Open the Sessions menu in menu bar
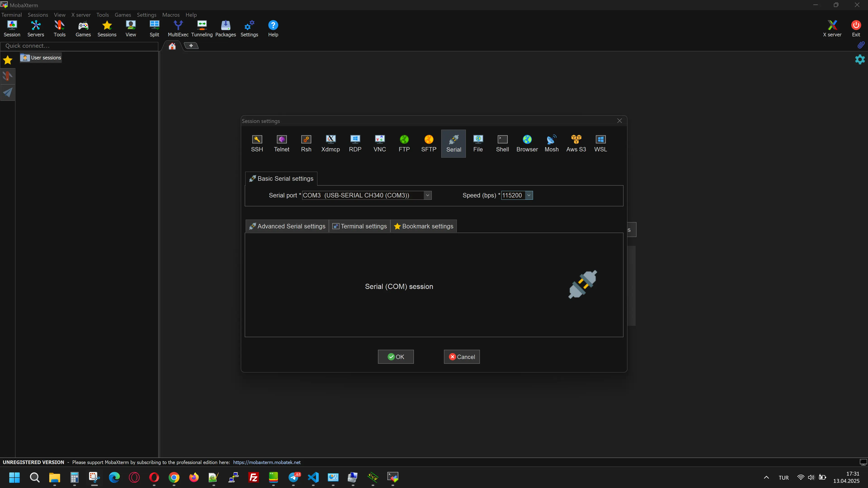 coord(38,15)
